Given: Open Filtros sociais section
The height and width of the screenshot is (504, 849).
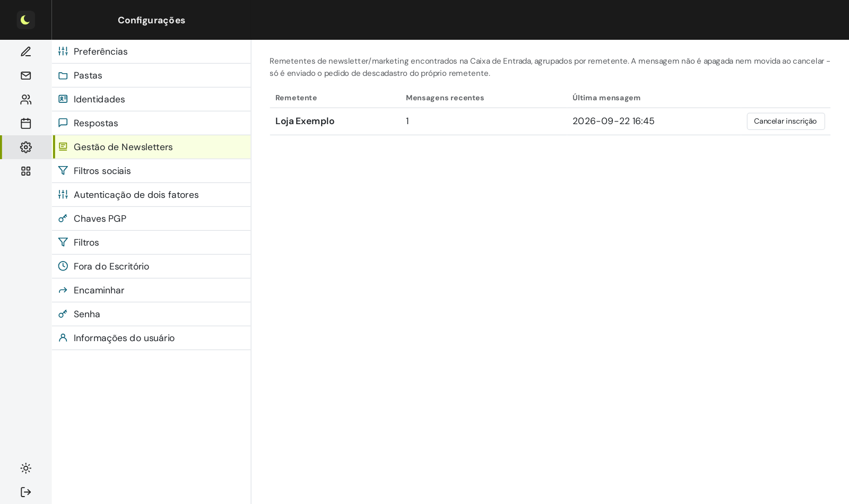Looking at the screenshot, I should 151,171.
